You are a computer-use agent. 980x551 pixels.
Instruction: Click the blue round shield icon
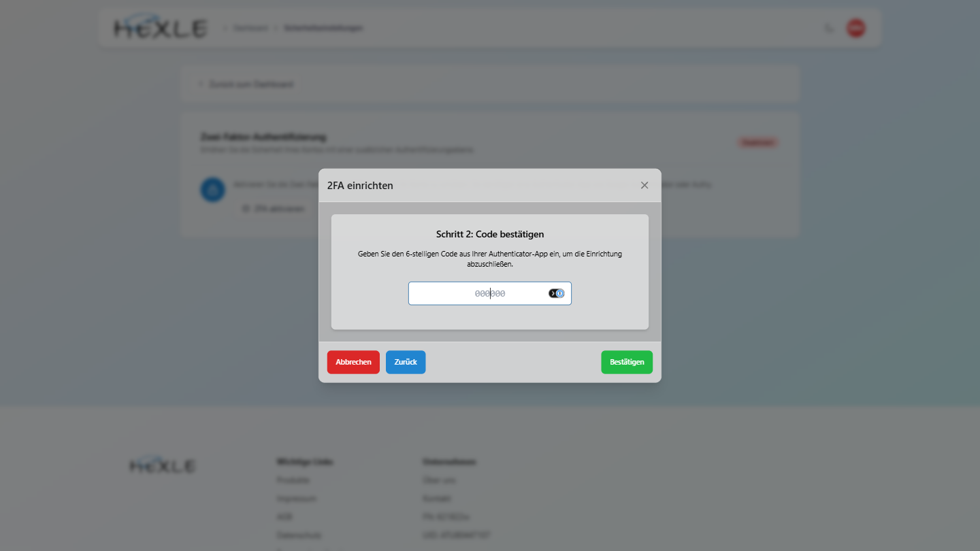click(212, 189)
